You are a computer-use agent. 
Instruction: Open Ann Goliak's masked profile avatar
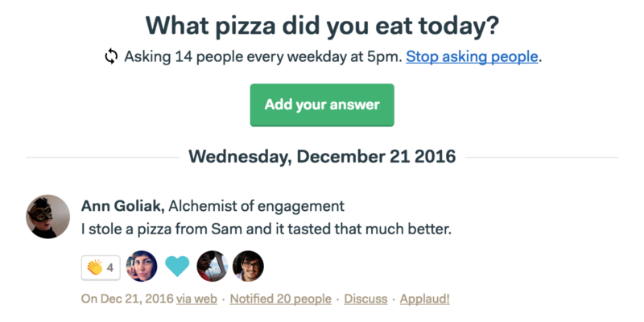tap(48, 217)
